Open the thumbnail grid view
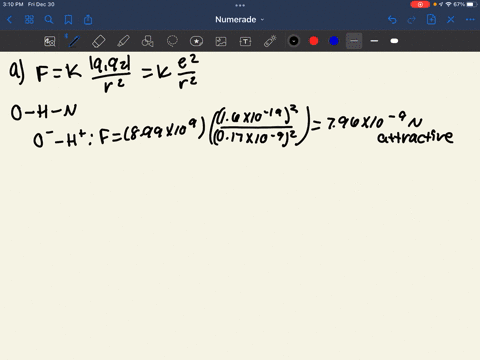Image resolution: width=480 pixels, height=360 pixels. 29,20
